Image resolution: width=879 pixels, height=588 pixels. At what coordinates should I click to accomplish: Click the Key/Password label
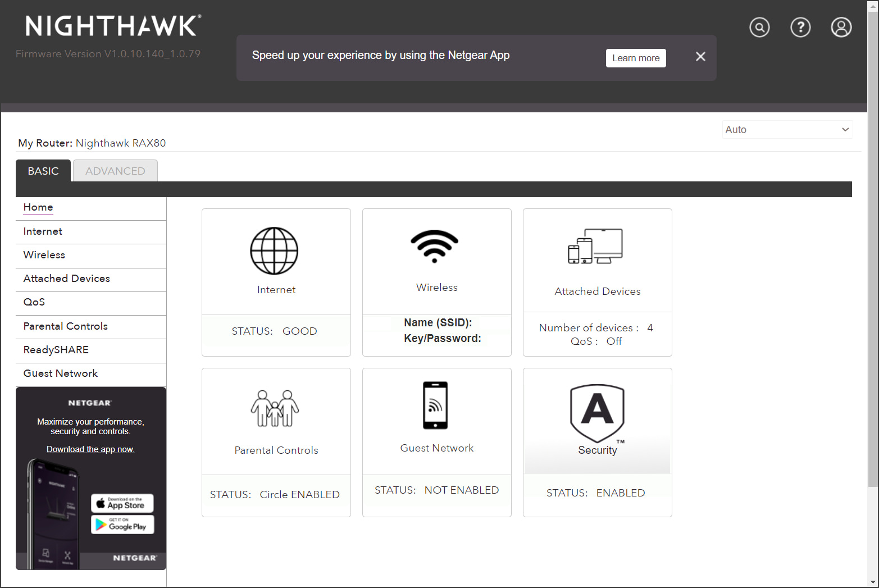[x=443, y=338]
